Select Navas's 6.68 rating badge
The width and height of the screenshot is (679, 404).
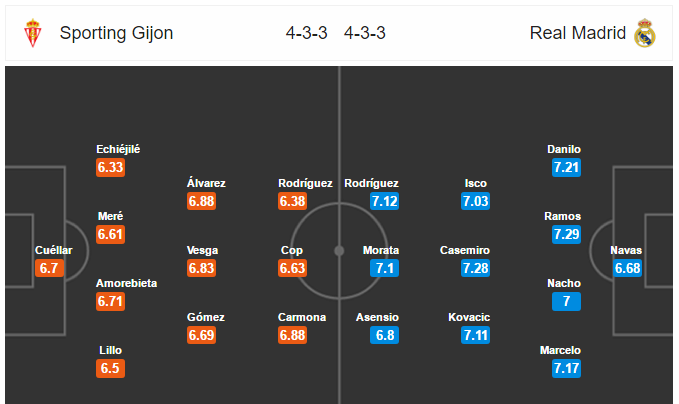point(627,268)
